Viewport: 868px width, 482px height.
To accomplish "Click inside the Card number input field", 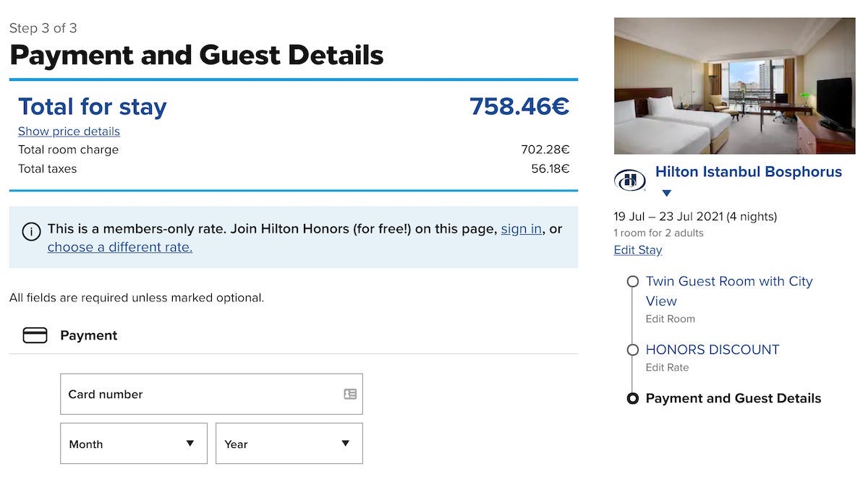I will click(x=181, y=394).
